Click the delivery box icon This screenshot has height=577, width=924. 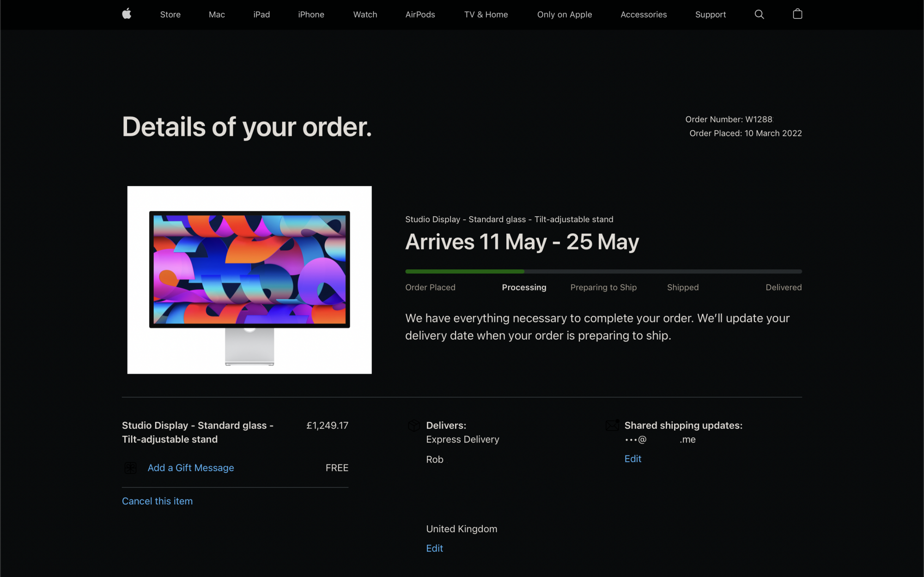pos(414,425)
